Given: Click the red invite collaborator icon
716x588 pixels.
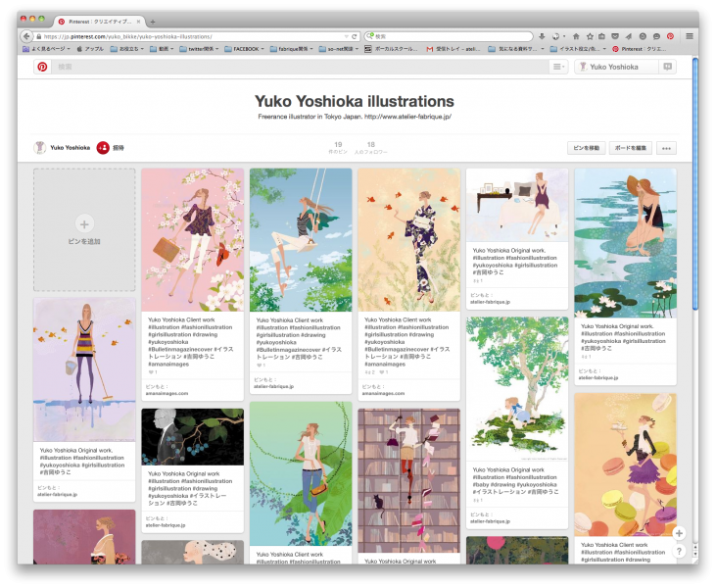Looking at the screenshot, I should [103, 148].
